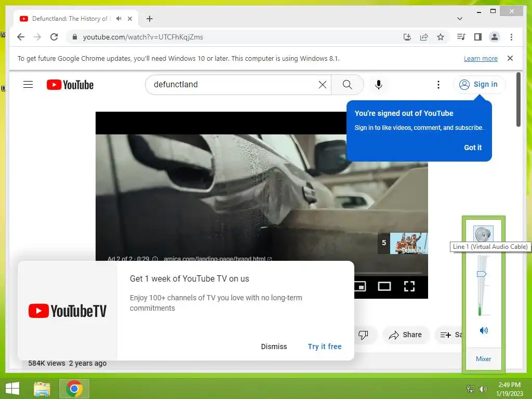Screen dimensions: 532x399
Task: Open the Chrome profile avatar
Action: click(x=495, y=37)
